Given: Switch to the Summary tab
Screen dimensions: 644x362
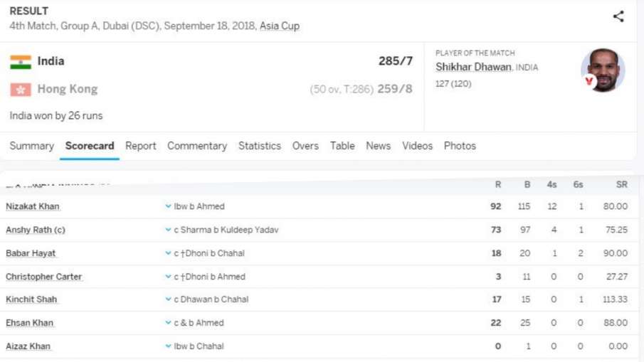Looking at the screenshot, I should (x=31, y=146).
